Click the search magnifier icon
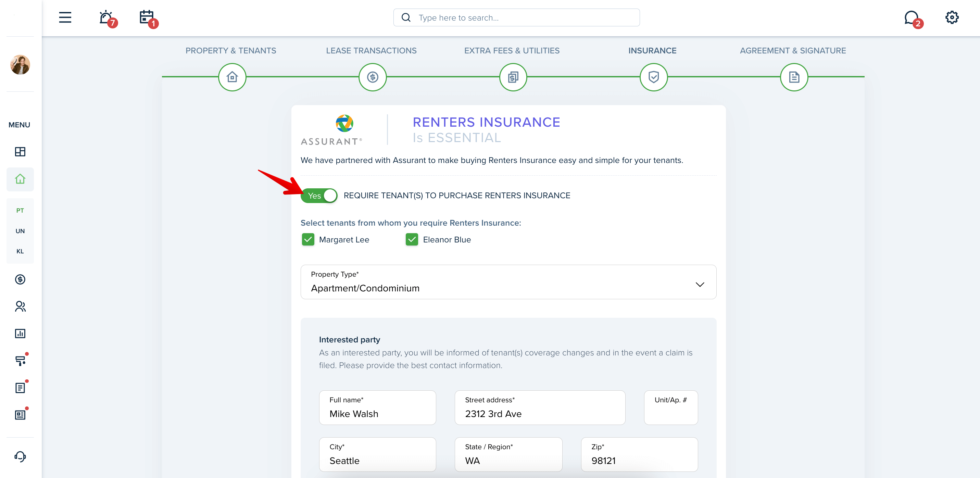The width and height of the screenshot is (980, 478). click(x=406, y=17)
